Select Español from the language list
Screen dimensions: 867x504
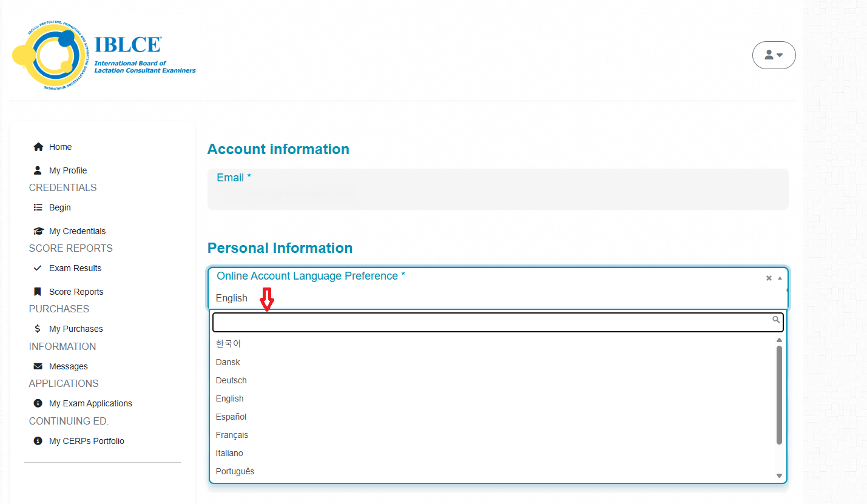click(x=231, y=417)
